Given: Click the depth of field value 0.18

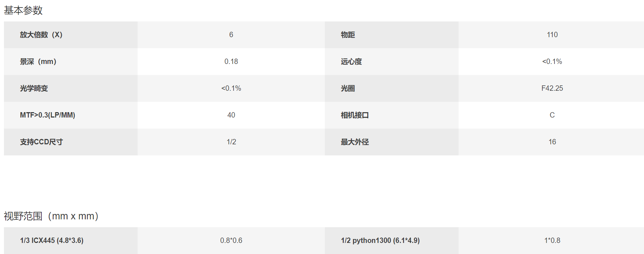Looking at the screenshot, I should point(231,61).
